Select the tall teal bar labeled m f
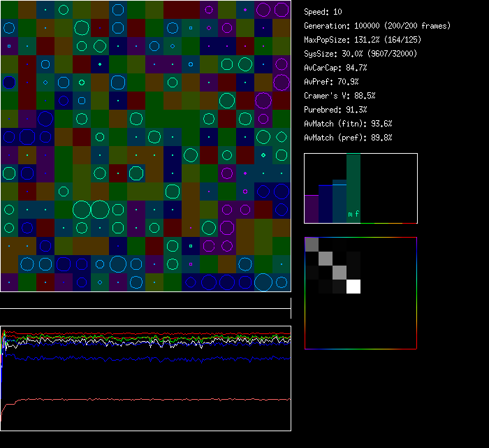The width and height of the screenshot is (489, 448). click(353, 189)
